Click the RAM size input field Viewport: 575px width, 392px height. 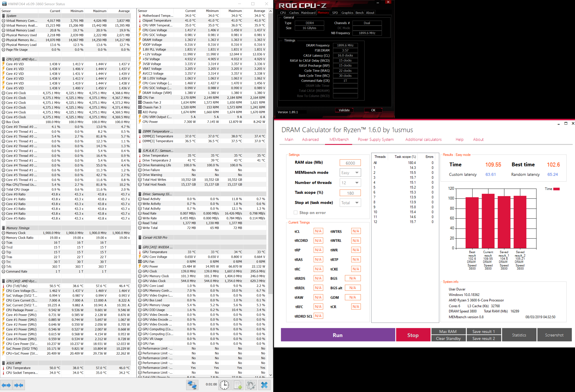coord(350,163)
